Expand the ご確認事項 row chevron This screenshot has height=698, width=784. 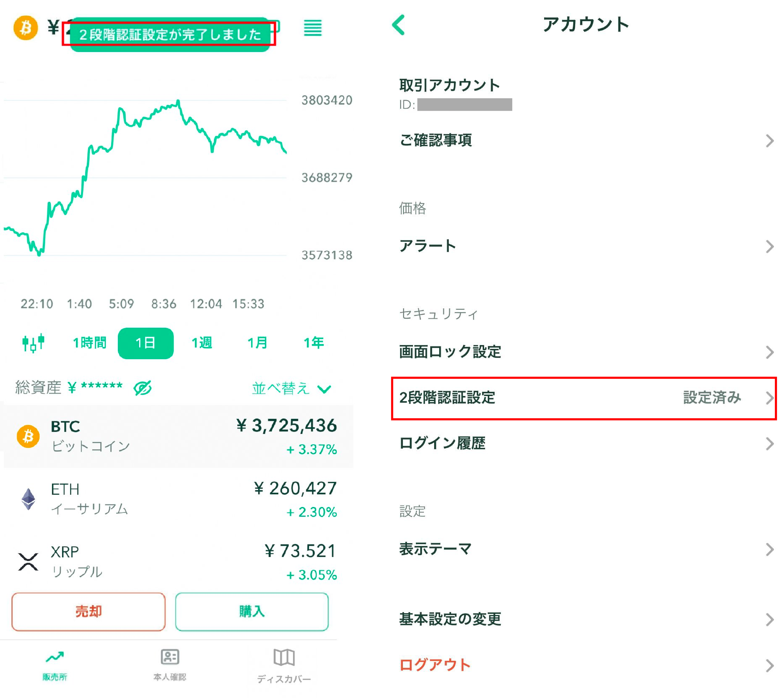point(769,141)
